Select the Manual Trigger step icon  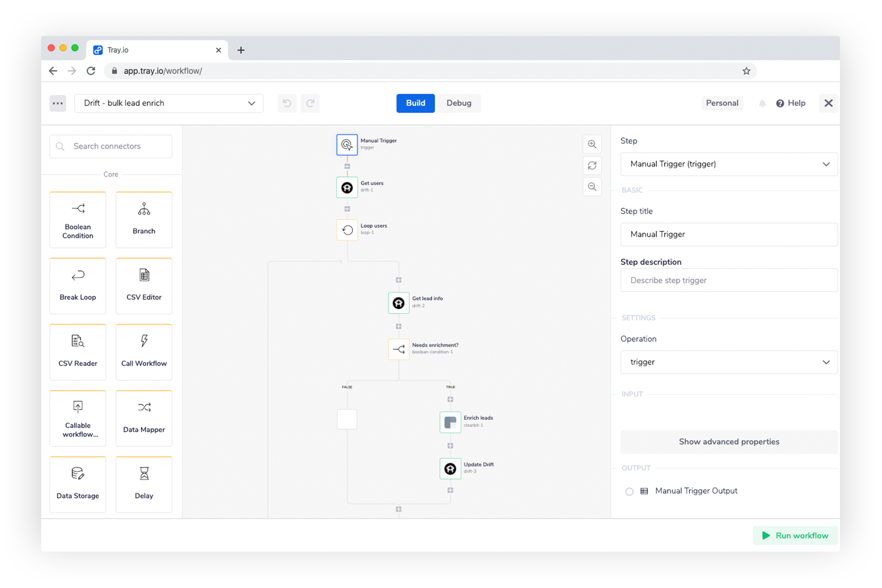tap(347, 145)
